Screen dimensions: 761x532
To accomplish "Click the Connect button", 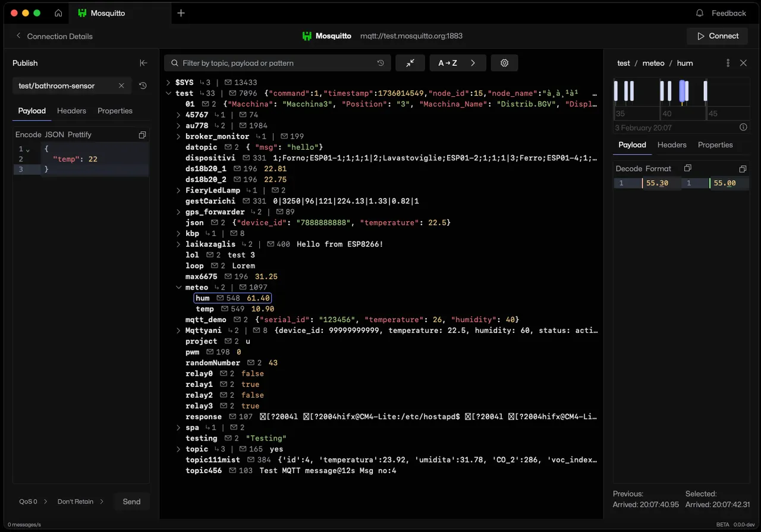I will pos(718,36).
